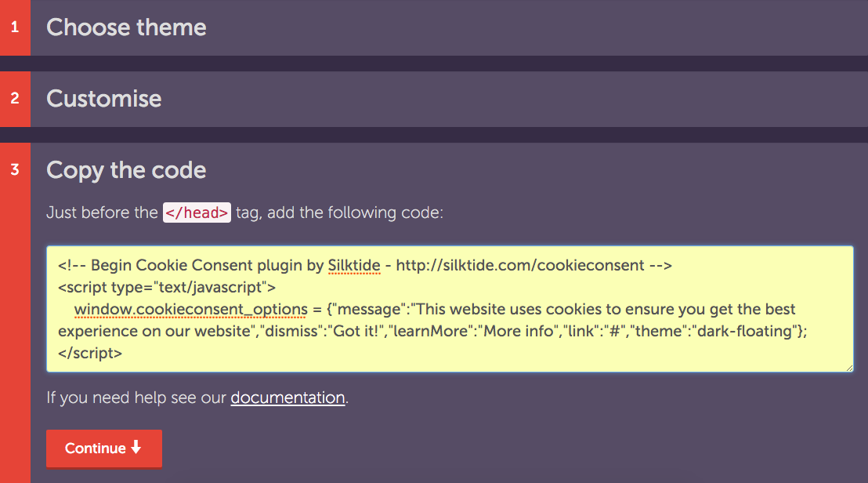Open the documentation link
The height and width of the screenshot is (483, 868).
tap(287, 398)
